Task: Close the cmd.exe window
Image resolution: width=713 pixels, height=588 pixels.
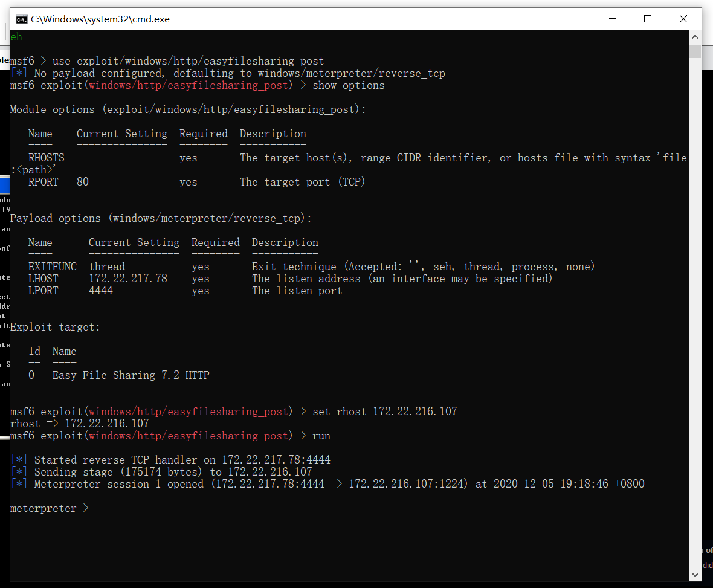Action: [683, 19]
